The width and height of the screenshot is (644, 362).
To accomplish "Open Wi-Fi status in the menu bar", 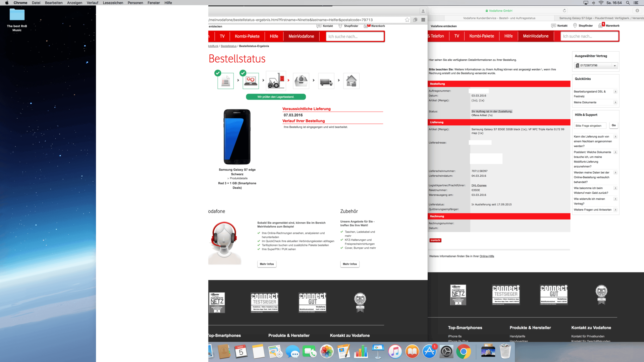I will 601,3.
